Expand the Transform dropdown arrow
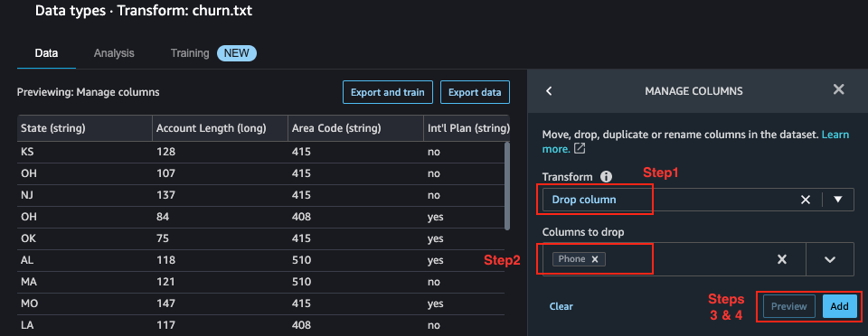 pos(837,200)
